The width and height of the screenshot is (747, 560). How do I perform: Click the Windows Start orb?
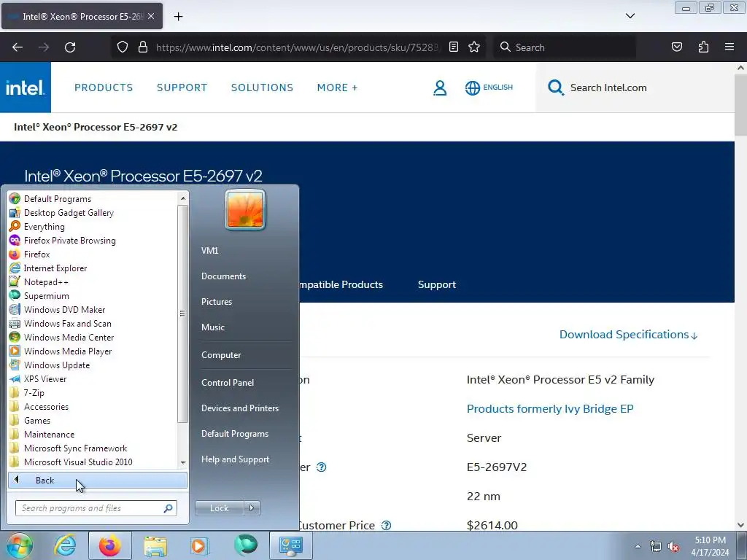pos(19,545)
